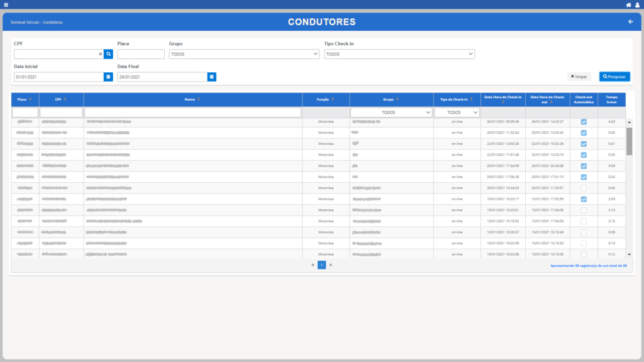
Task: Go to home via the house icon
Action: pos(628,4)
